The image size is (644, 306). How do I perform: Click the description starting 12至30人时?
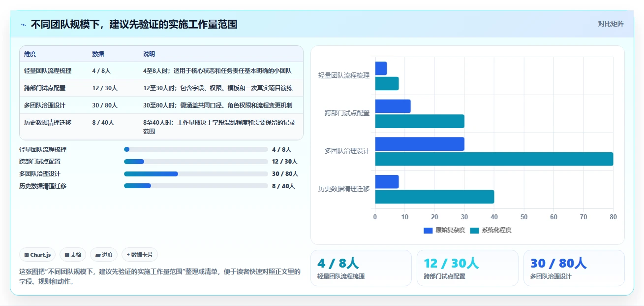click(218, 88)
